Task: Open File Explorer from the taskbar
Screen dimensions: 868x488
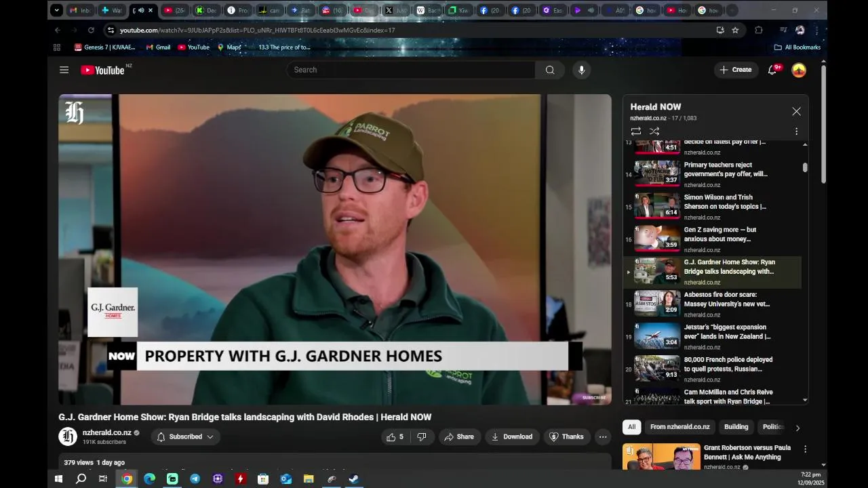Action: pos(309,479)
